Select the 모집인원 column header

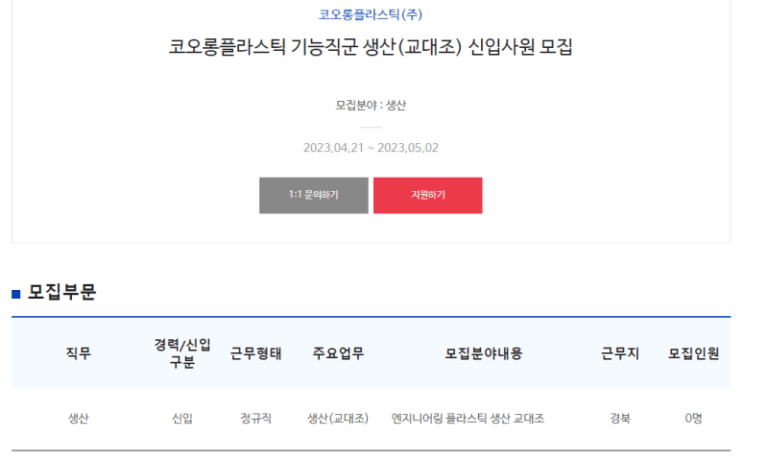click(693, 353)
